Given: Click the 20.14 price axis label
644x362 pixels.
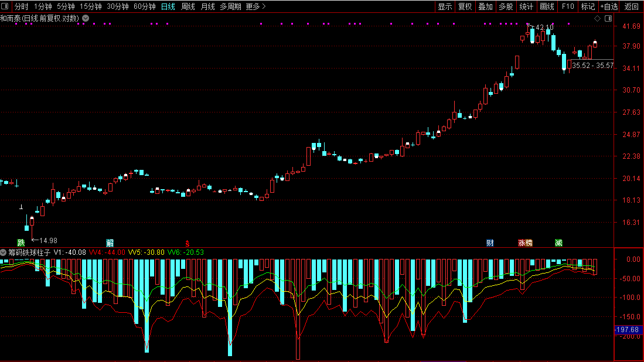Looking at the screenshot, I should point(631,178).
